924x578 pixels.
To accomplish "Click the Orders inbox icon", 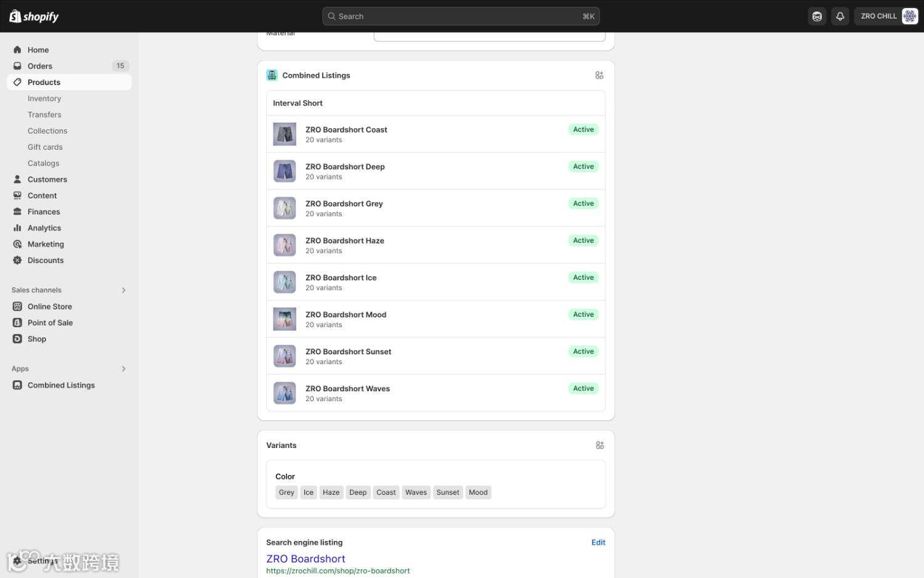I will [17, 66].
